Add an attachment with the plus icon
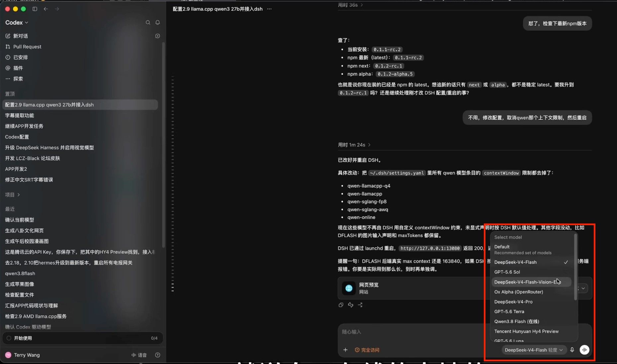Image resolution: width=617 pixels, height=364 pixels. pyautogui.click(x=345, y=350)
